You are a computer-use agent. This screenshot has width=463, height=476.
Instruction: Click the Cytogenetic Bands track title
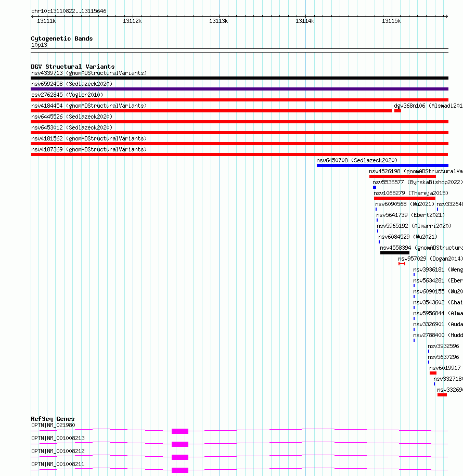coord(61,38)
